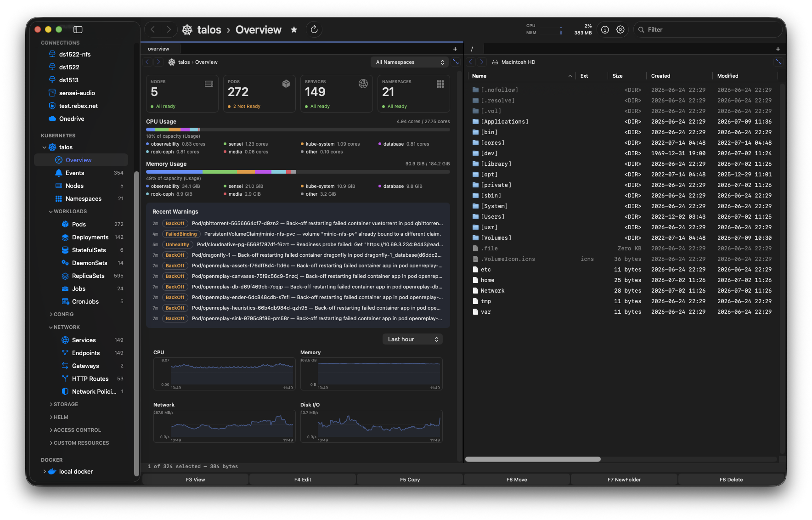This screenshot has width=812, height=520.
Task: Open StatefulSets under Workloads
Action: 81,250
